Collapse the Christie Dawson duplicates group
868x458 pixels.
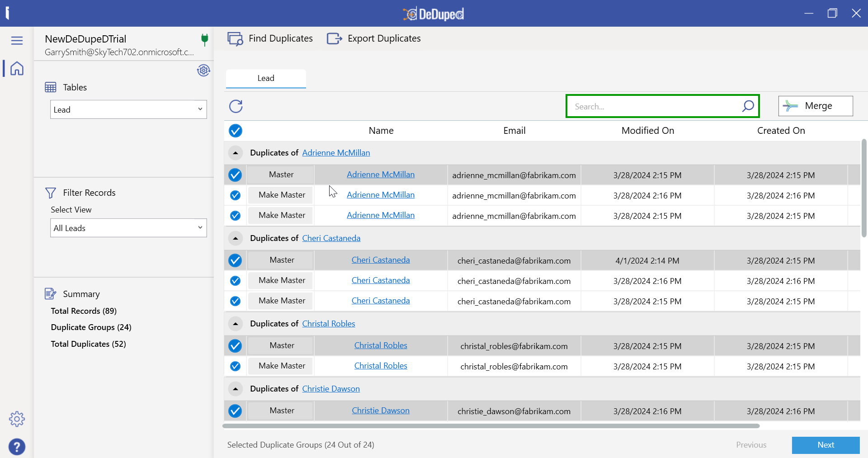235,389
